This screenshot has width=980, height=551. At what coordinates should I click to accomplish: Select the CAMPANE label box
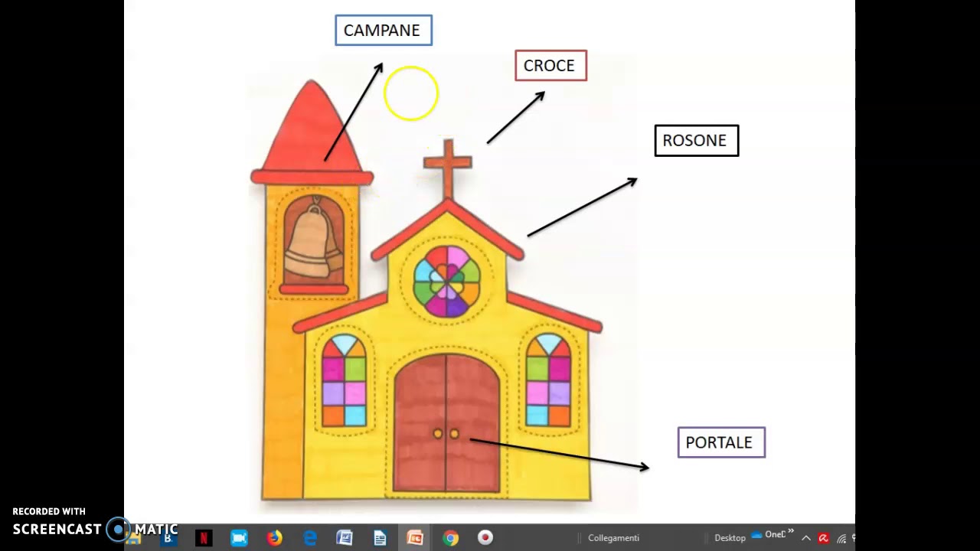click(384, 31)
